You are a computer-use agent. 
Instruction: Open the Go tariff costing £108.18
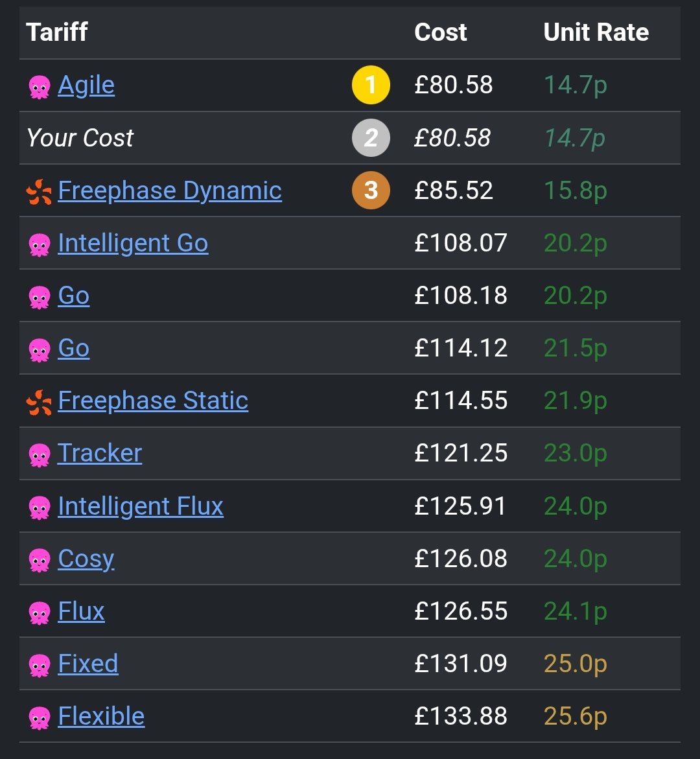[x=74, y=296]
